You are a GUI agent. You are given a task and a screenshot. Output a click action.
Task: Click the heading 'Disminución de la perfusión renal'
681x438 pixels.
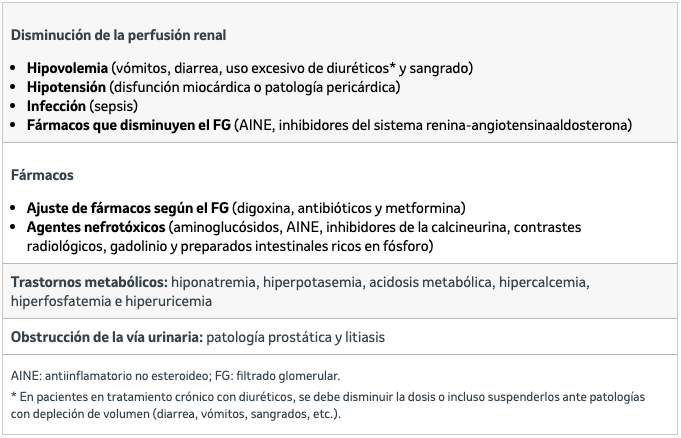(118, 35)
